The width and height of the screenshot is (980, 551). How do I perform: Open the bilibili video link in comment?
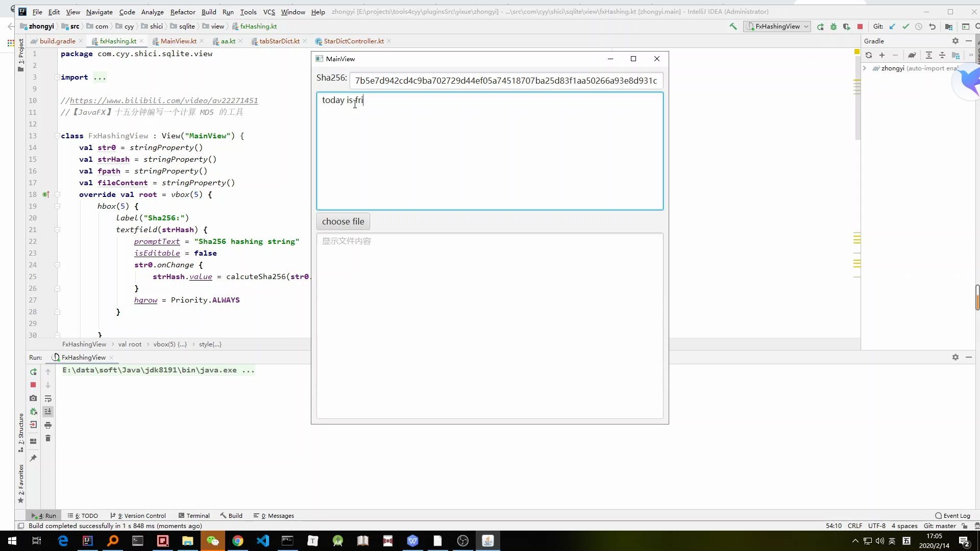[x=164, y=101]
